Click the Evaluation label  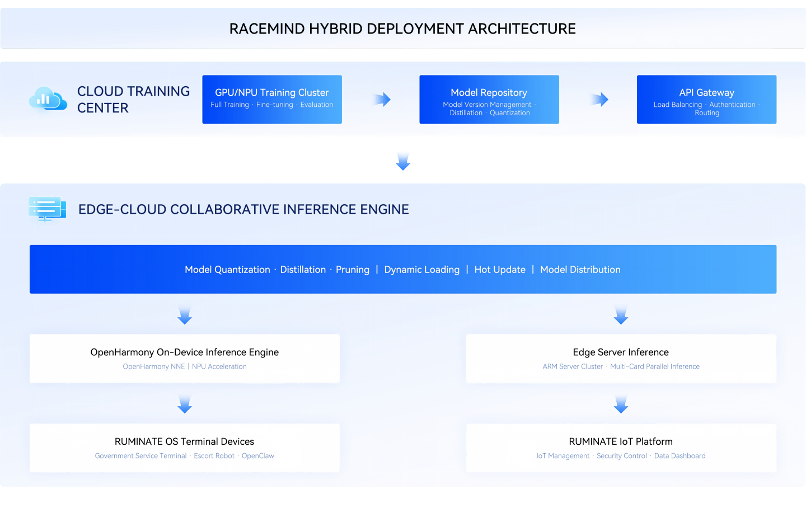[317, 105]
